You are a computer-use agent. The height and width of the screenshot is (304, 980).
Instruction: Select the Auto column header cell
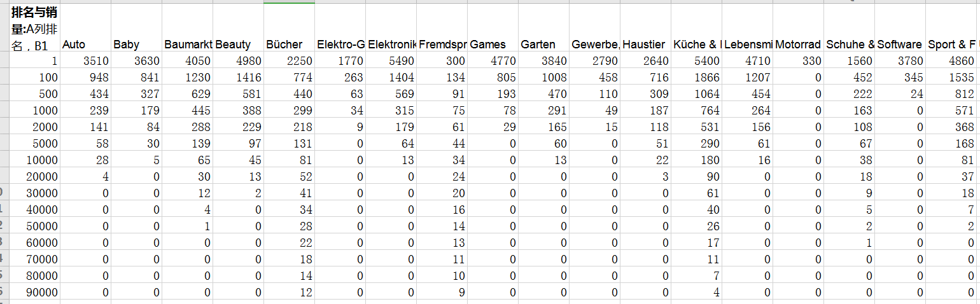85,28
